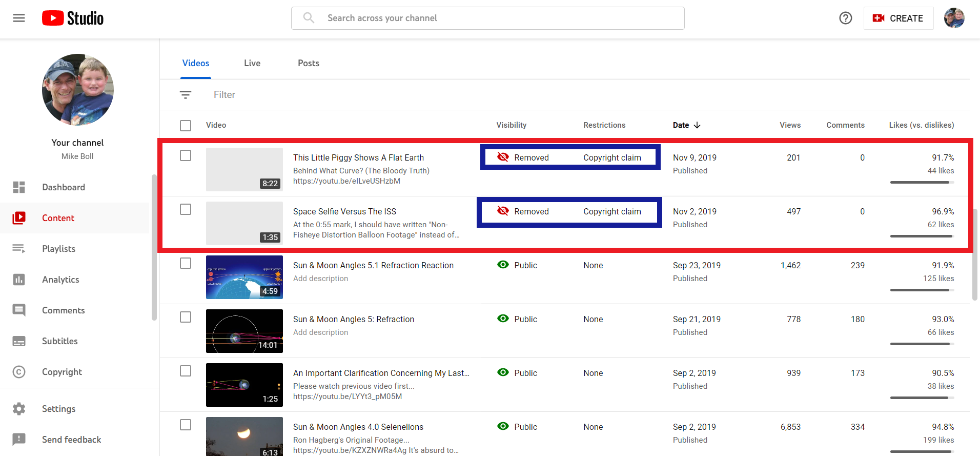Check the An Important Clarification video checkbox
This screenshot has width=980, height=456.
tap(186, 371)
